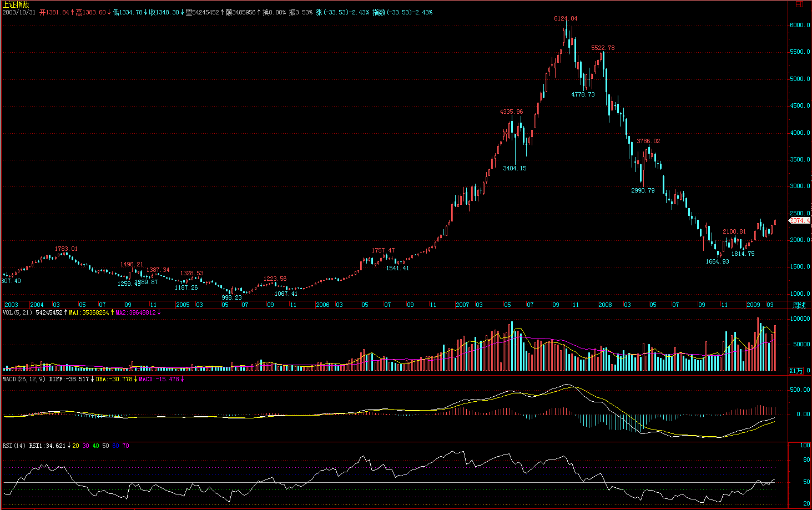Click the 1223.56 high label
Screen dimensions: 812x510
click(275, 279)
